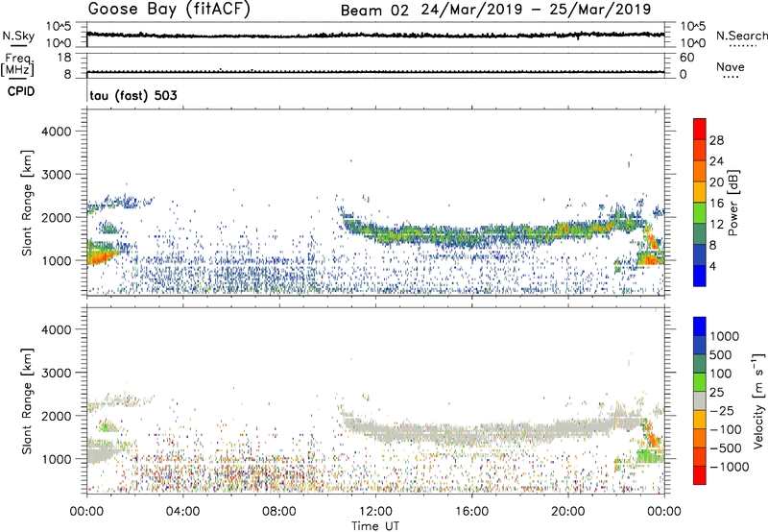The width and height of the screenshot is (768, 532).
Task: Click the 3000 km tick of power panel
Action: pos(57,175)
